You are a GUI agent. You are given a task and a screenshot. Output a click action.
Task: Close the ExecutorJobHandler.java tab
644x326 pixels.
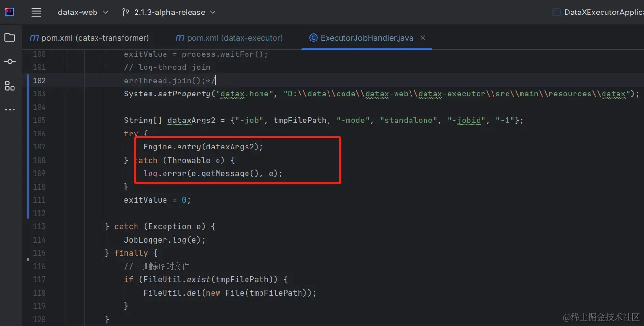click(422, 37)
